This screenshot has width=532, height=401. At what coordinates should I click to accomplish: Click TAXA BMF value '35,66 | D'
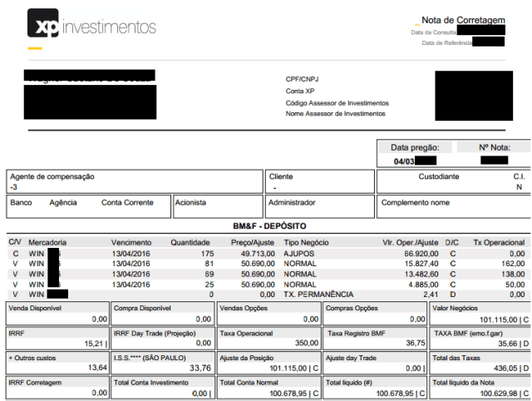point(514,344)
